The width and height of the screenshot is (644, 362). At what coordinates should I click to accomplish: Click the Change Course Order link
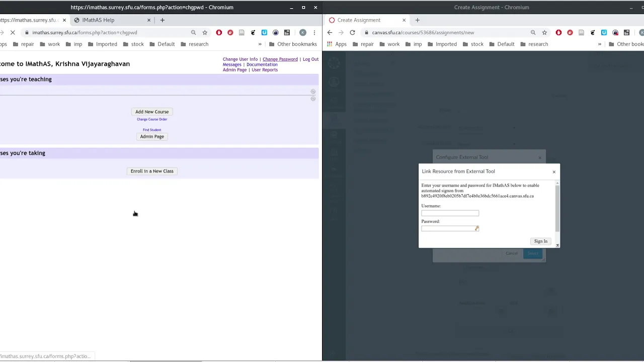pyautogui.click(x=152, y=119)
